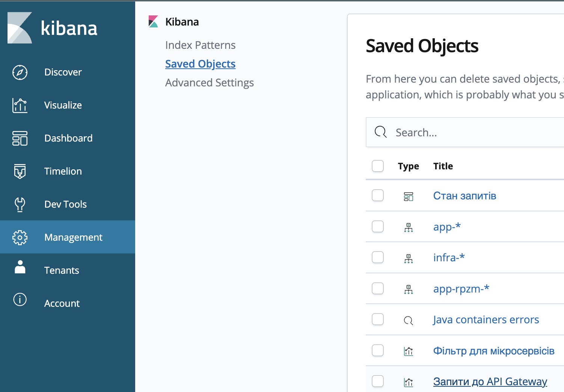
Task: Click the Saved Objects page heading
Action: pyautogui.click(x=422, y=46)
